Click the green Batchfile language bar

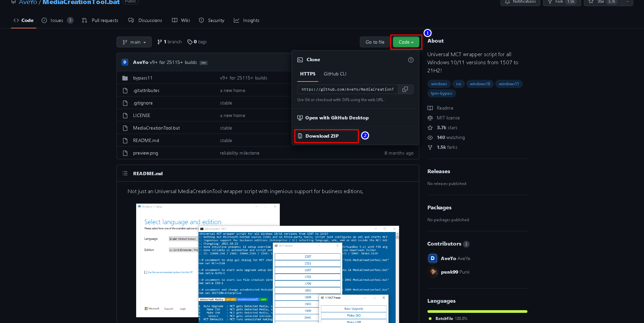(x=477, y=312)
